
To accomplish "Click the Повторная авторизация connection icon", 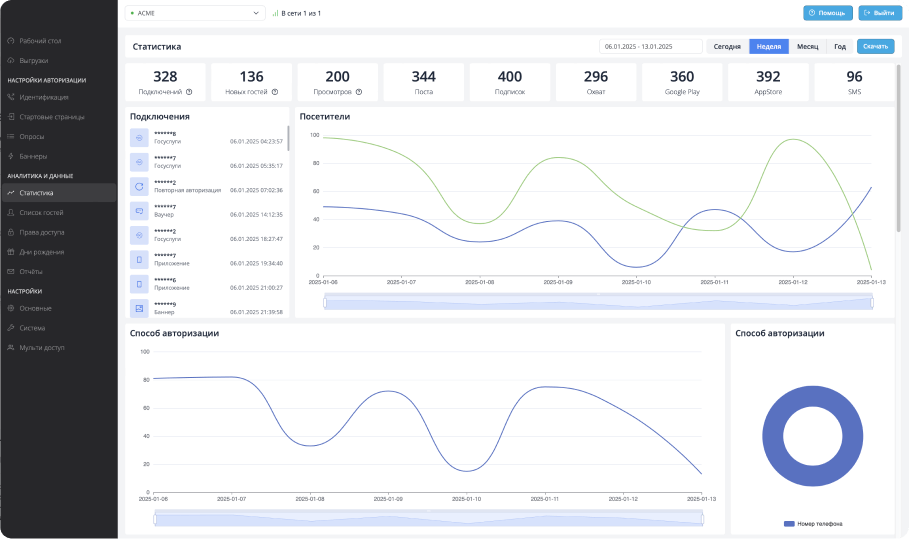I will [139, 186].
